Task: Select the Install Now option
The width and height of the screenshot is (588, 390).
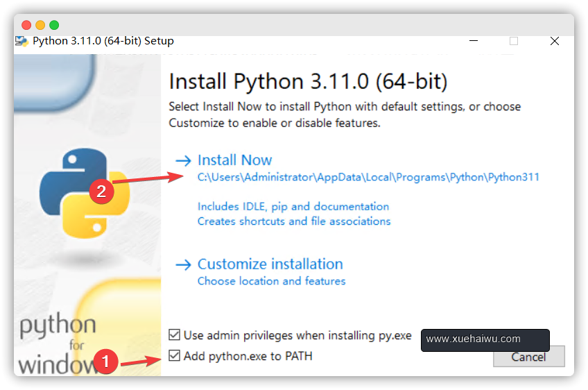Action: [x=235, y=160]
